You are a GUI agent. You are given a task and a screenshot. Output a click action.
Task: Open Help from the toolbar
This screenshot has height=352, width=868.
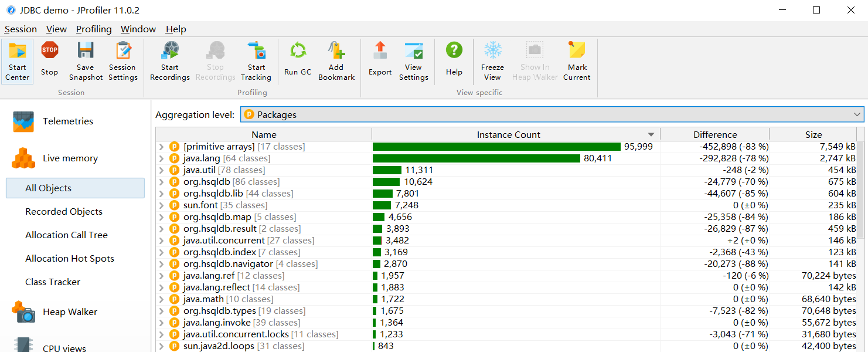click(454, 62)
